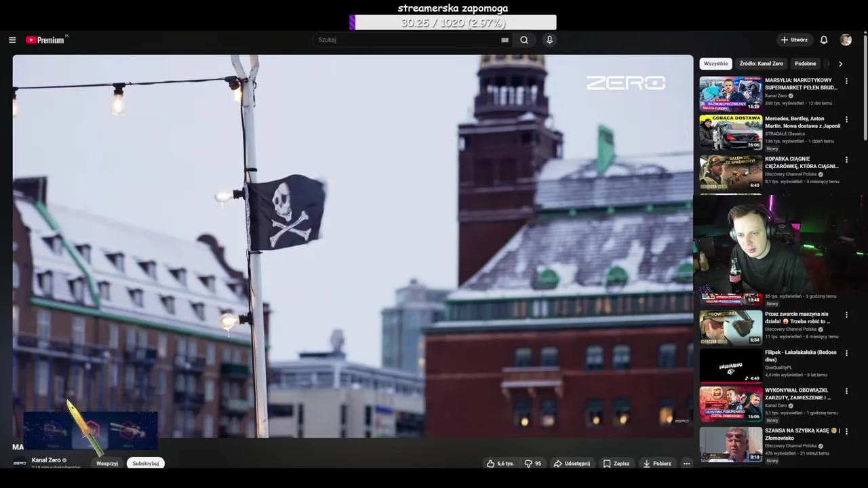
Task: Dislike the video with thumbs-down 95
Action: [x=533, y=464]
